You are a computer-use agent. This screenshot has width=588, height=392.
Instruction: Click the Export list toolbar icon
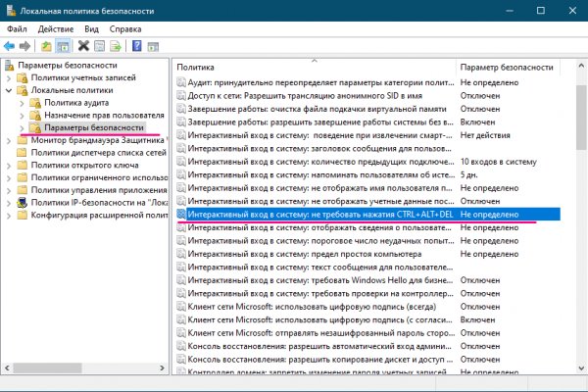(116, 46)
